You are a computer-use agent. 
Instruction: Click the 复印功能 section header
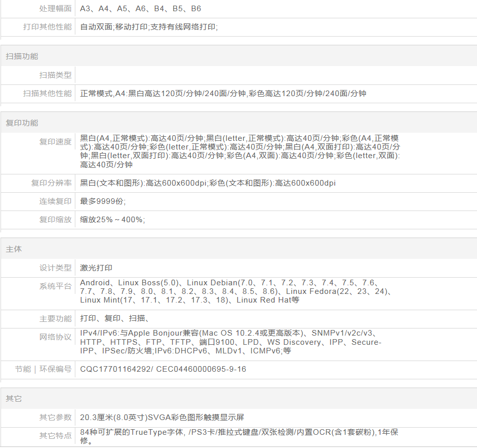coord(22,123)
